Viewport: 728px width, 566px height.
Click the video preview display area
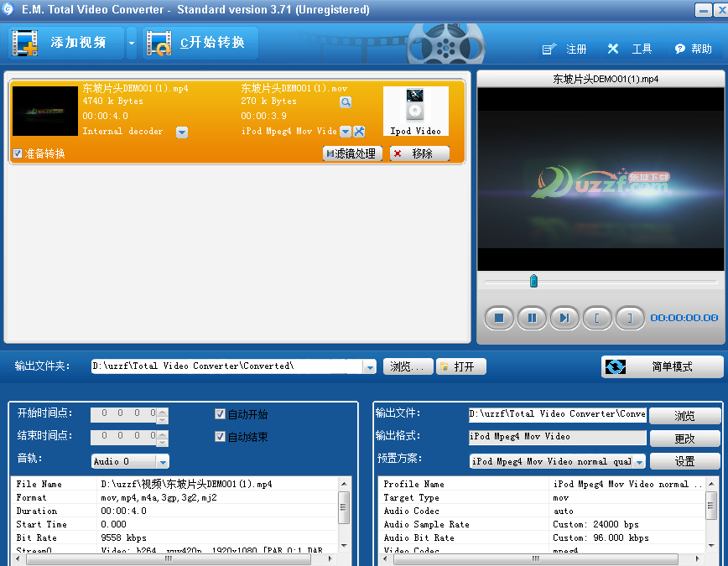(601, 179)
